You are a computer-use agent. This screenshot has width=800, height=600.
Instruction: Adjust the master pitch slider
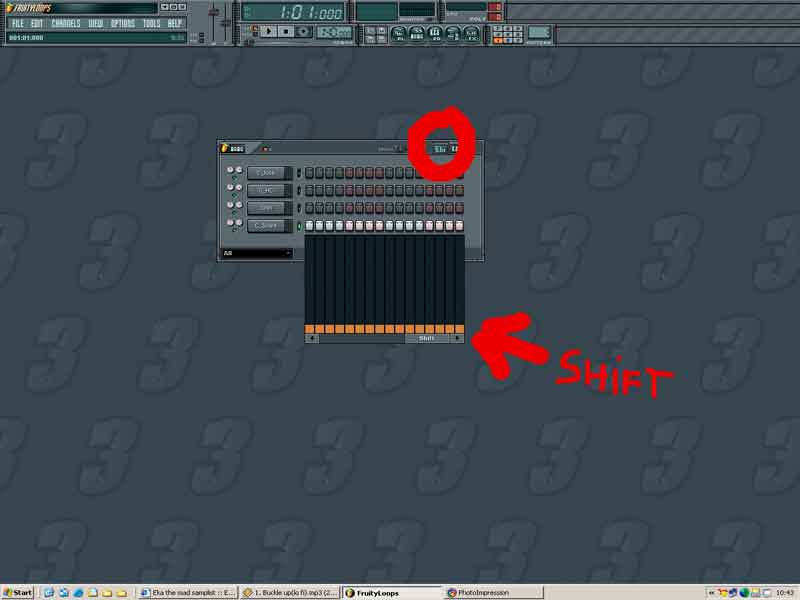click(x=226, y=23)
